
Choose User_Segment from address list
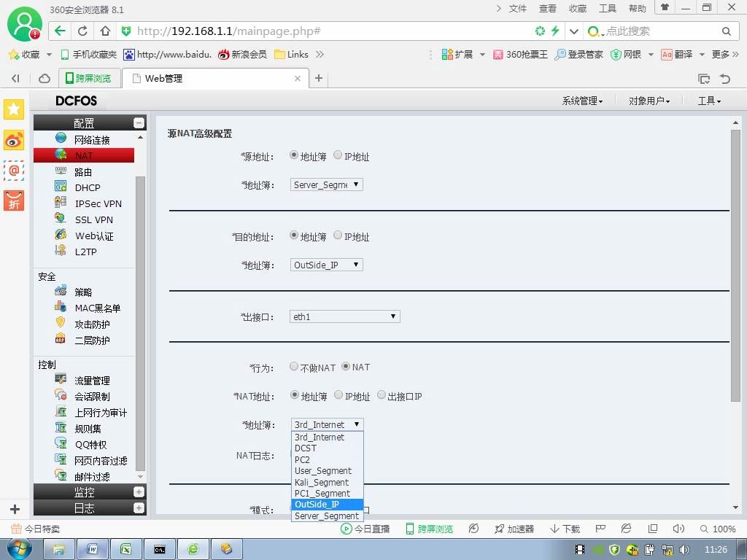(x=328, y=470)
